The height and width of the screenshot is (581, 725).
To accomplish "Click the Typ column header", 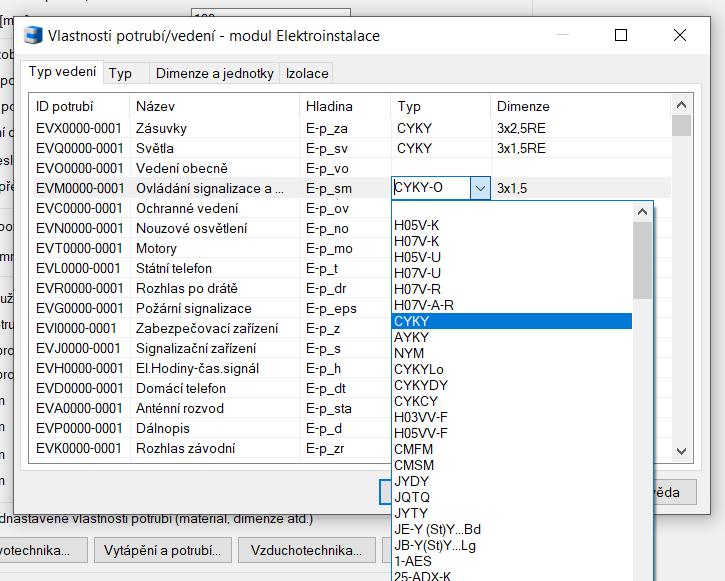I will 442,107.
